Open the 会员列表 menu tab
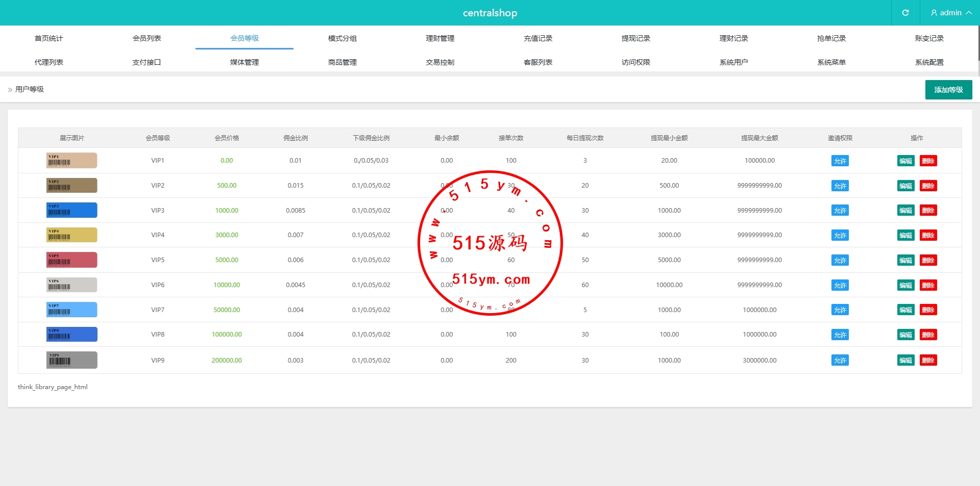 tap(146, 38)
